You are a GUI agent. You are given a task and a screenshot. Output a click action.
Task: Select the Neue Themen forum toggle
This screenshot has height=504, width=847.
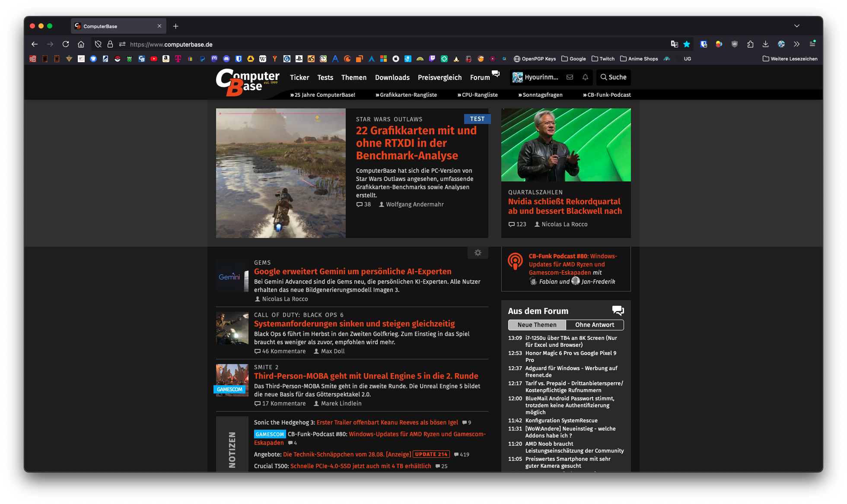[537, 325]
